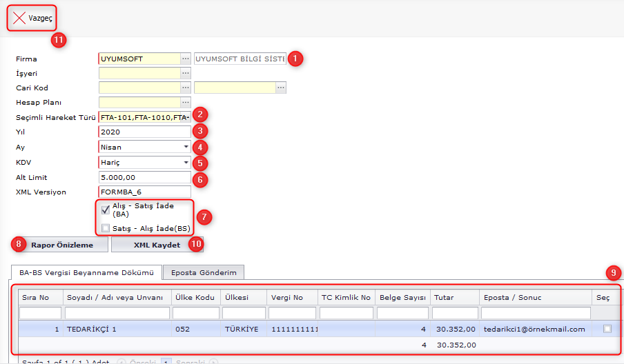
Task: Open the İşyeri lookup ellipsis button
Action: click(x=185, y=73)
